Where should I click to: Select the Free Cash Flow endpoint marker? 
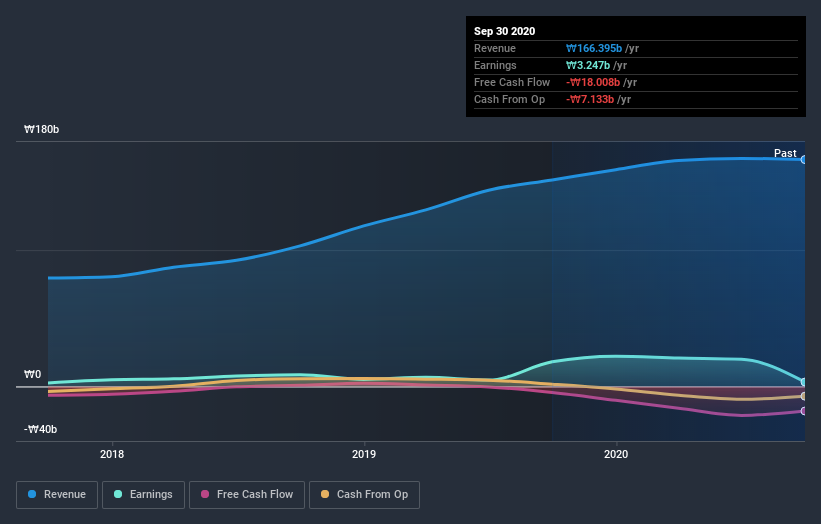[803, 411]
